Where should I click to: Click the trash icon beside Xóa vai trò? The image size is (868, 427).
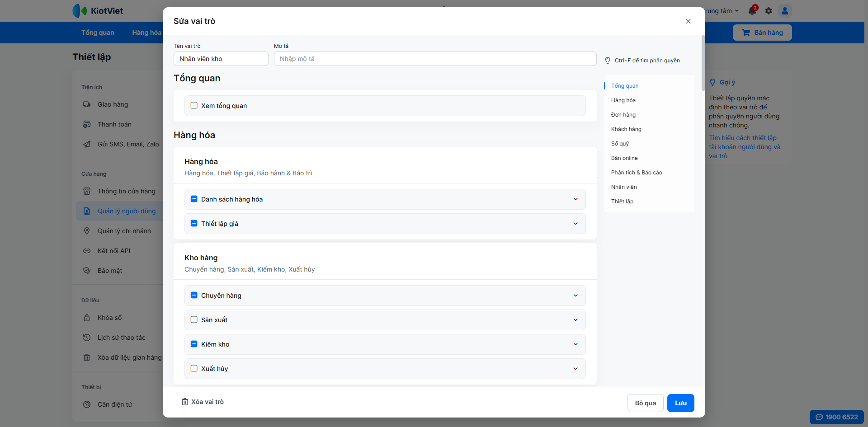[185, 402]
